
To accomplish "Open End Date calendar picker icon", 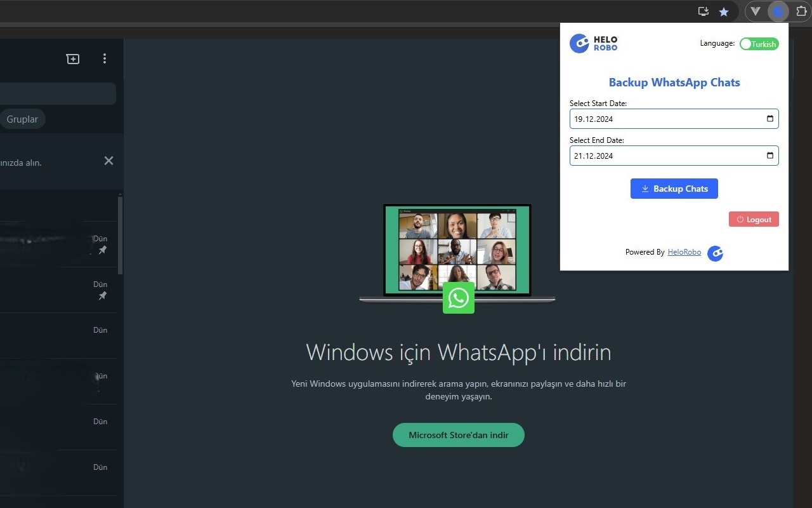I will (769, 156).
